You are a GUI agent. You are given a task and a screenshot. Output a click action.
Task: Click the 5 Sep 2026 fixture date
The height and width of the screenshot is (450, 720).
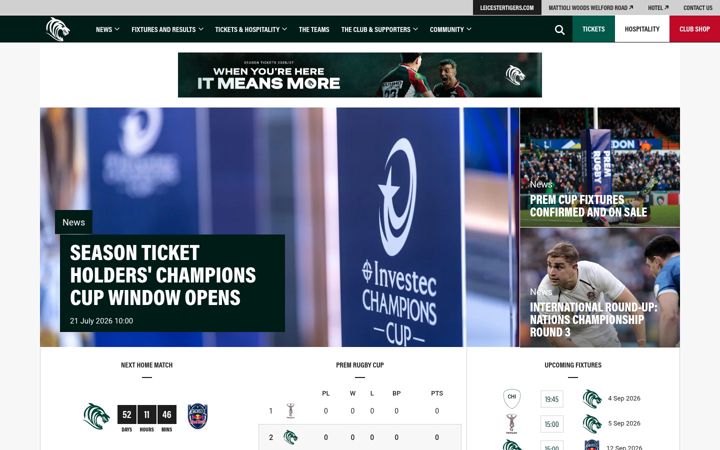[624, 423]
